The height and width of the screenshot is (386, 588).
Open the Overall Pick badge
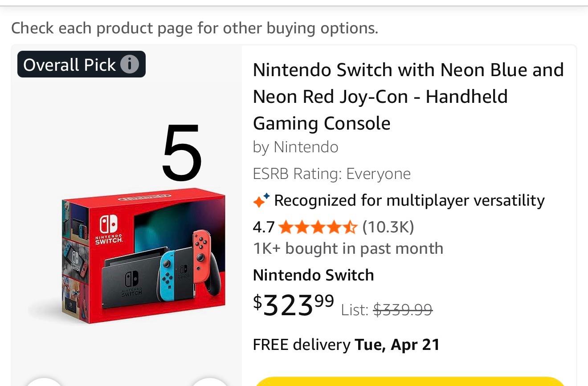click(x=69, y=65)
